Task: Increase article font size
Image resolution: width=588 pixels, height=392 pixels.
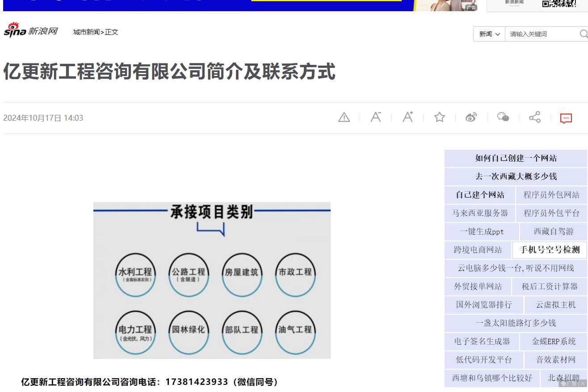Action: (407, 118)
